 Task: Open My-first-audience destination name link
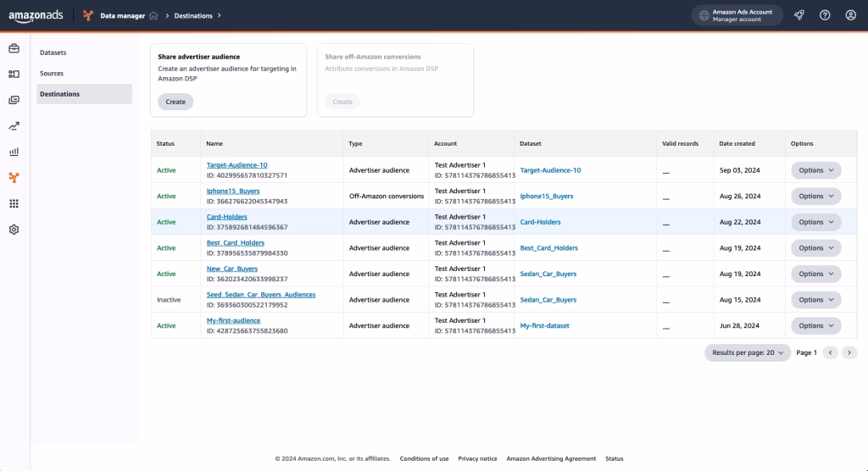pos(233,320)
